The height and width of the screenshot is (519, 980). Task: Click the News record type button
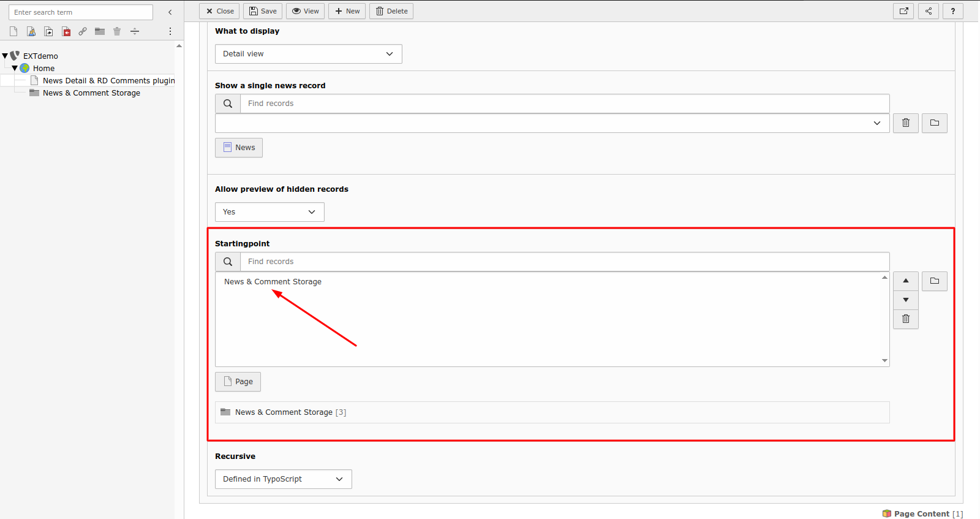[239, 148]
